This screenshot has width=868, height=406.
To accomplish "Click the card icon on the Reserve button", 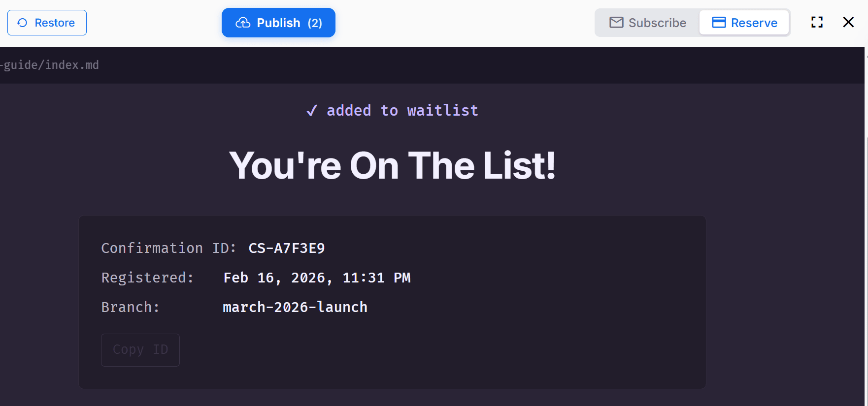I will 718,22.
